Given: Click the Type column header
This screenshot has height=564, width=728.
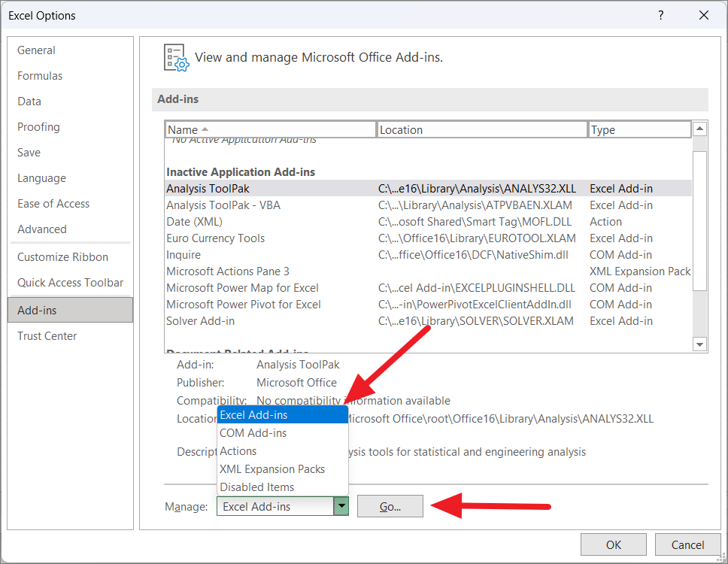Looking at the screenshot, I should point(639,130).
